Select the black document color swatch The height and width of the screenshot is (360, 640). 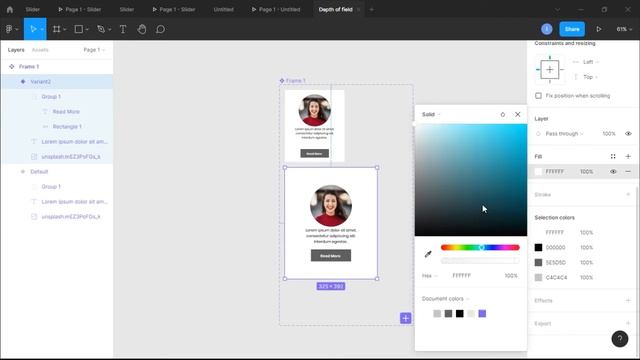pyautogui.click(x=460, y=313)
